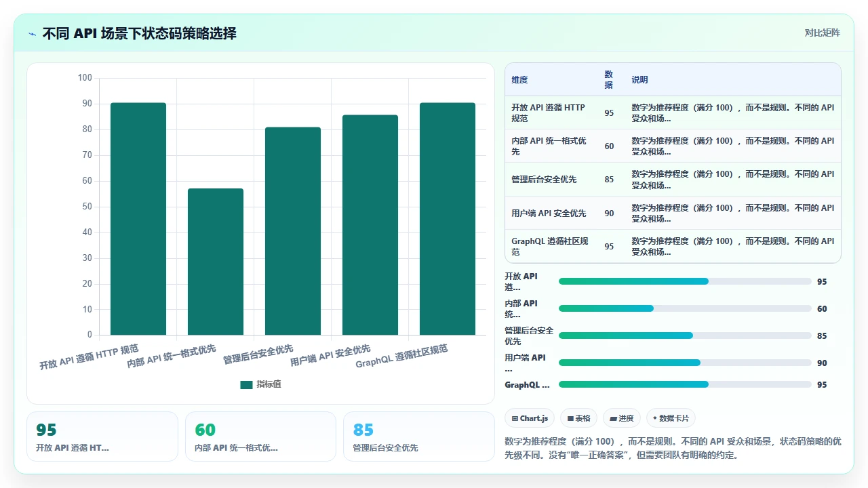Click the y-axis label 100
The image size is (868, 488).
(x=85, y=78)
